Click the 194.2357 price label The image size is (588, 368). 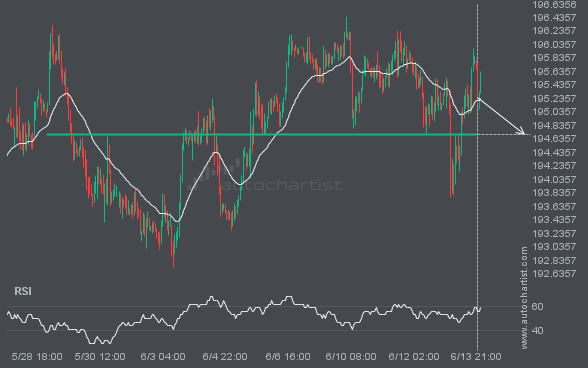coord(554,166)
